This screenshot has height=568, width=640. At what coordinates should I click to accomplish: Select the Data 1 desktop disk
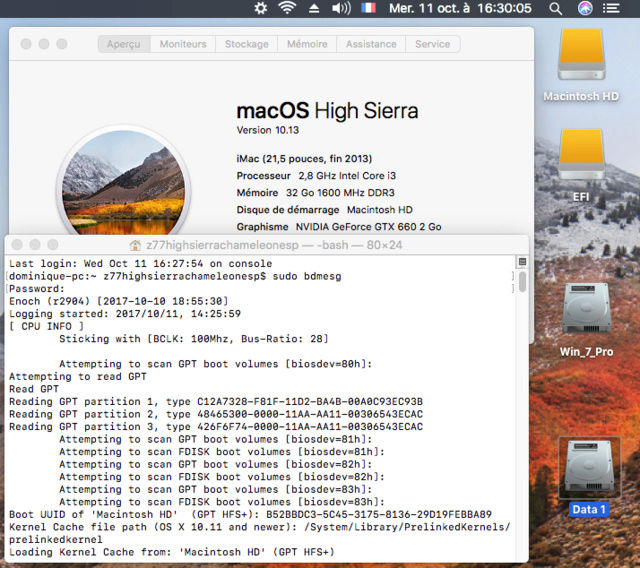[589, 477]
